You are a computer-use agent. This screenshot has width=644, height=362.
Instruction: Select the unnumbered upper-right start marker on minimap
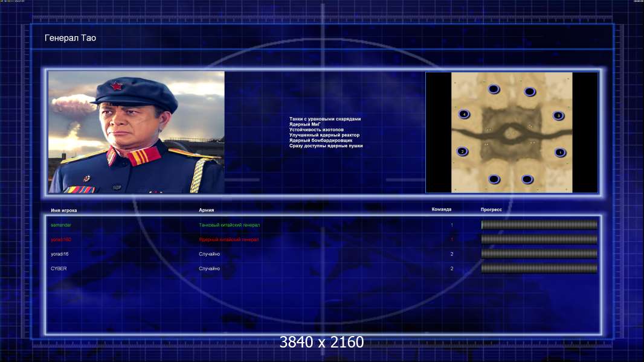point(530,92)
